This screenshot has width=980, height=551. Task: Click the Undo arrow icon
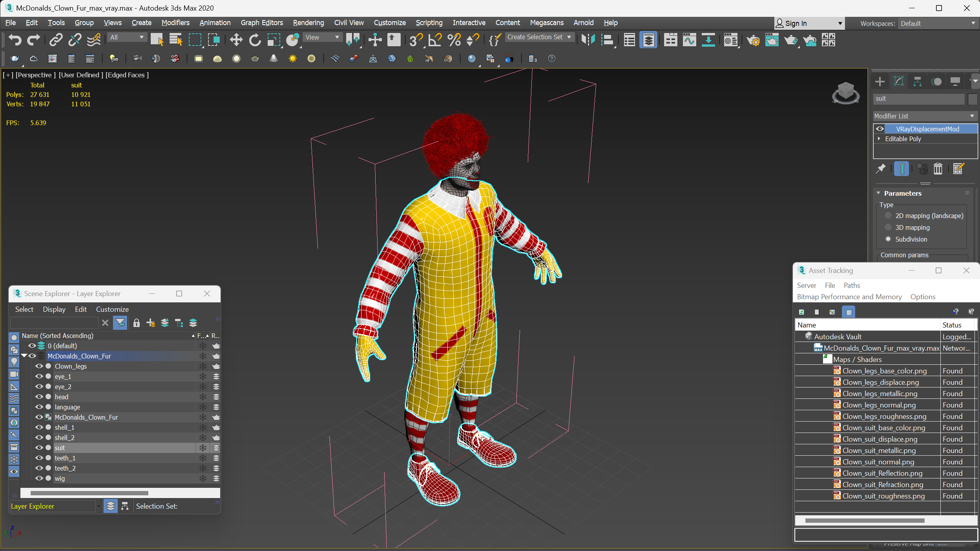(15, 40)
